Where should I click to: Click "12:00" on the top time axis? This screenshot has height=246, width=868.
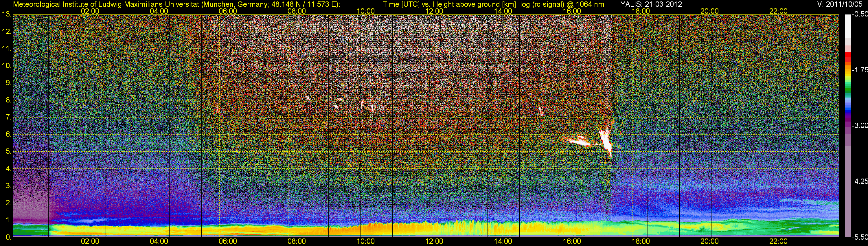click(x=434, y=11)
